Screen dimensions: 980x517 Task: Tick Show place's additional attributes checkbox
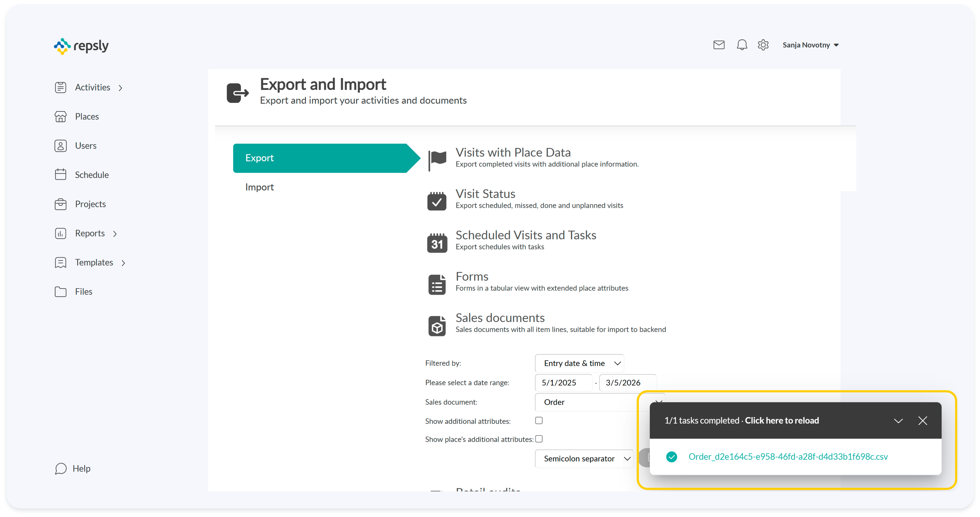[539, 439]
